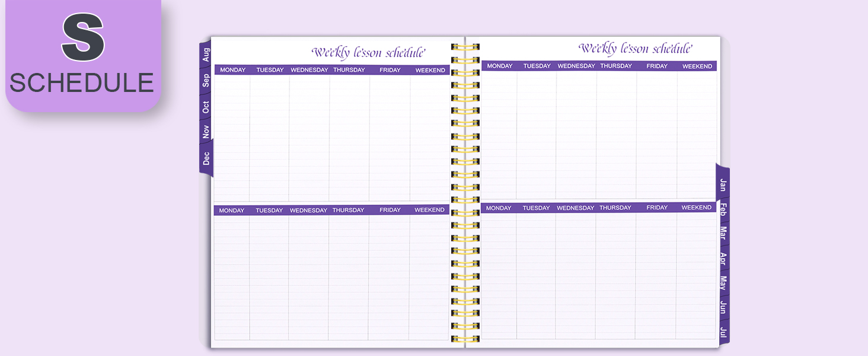This screenshot has width=868, height=356.
Task: Select the Jan tab on right edge
Action: (723, 185)
